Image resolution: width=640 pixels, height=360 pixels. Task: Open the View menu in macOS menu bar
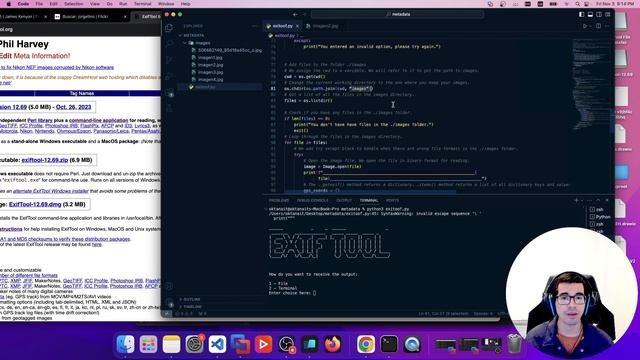(x=95, y=4)
